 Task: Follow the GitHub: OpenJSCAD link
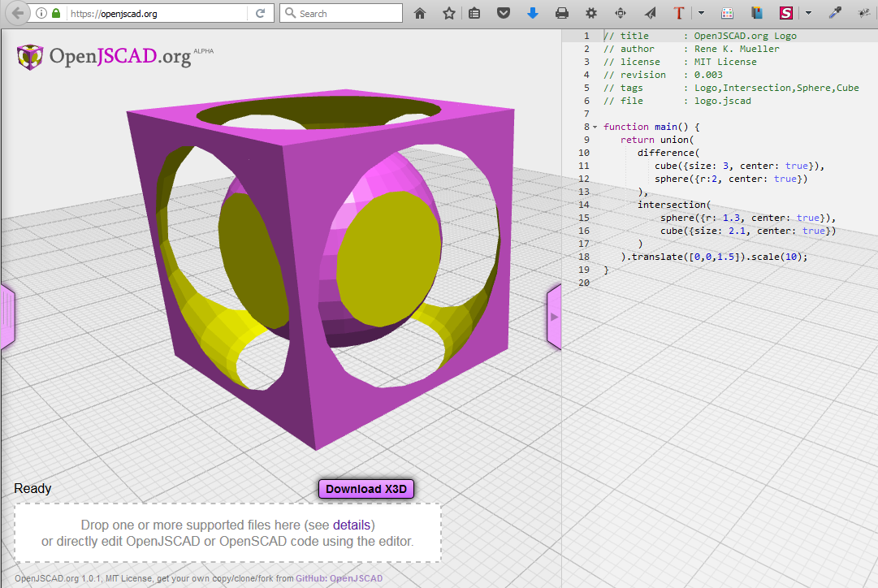click(339, 578)
